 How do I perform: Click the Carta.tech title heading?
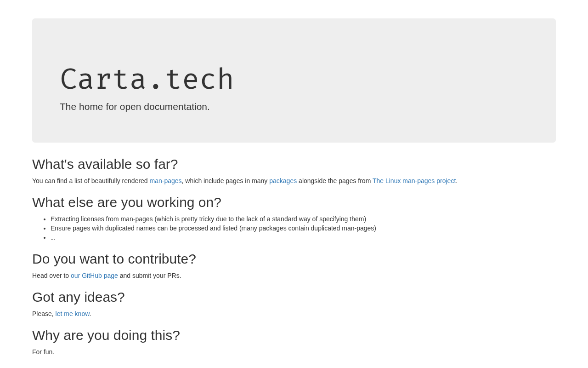click(147, 79)
